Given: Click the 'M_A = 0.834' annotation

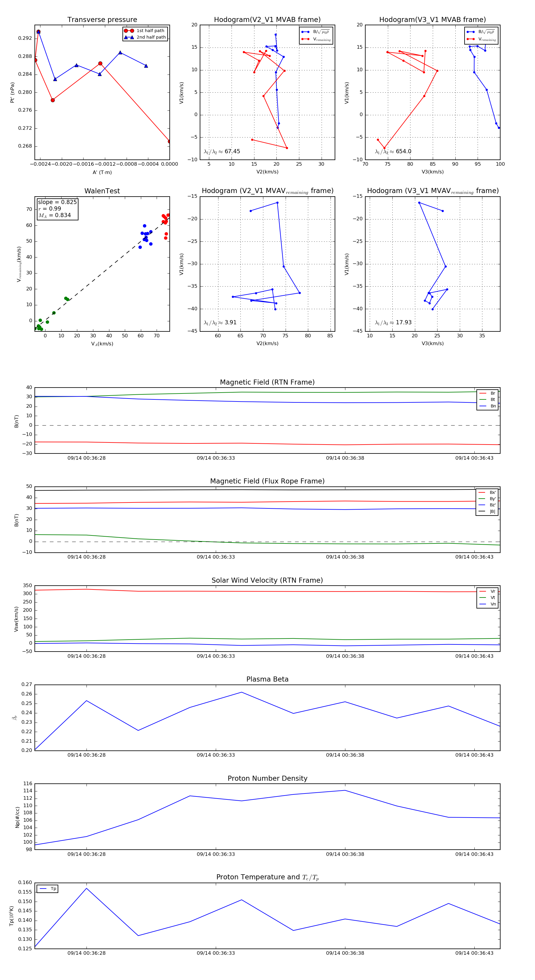Looking at the screenshot, I should pos(54,215).
